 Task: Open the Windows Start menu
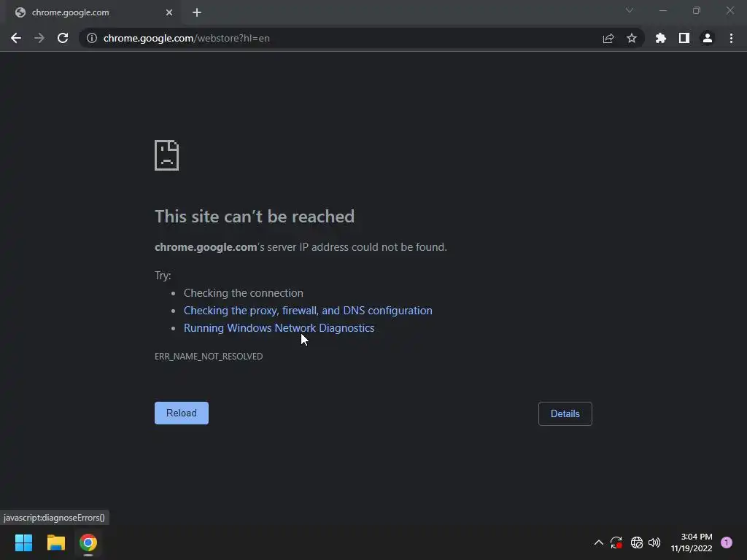(x=24, y=542)
